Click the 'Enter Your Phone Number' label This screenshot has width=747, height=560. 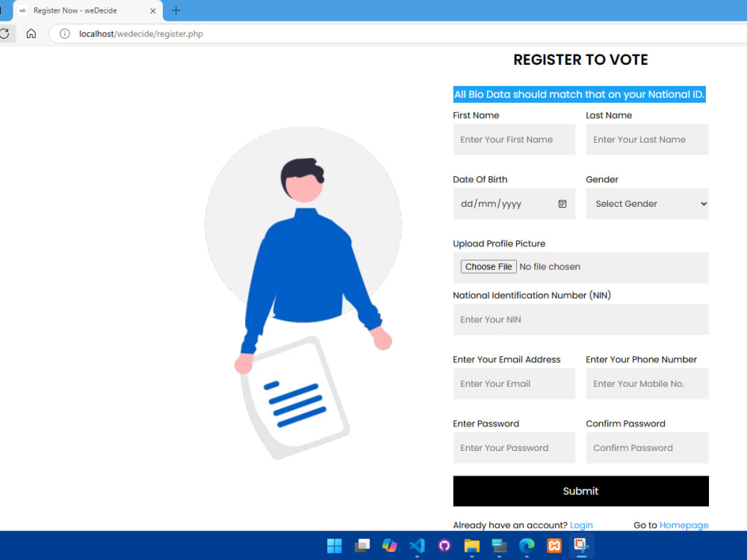pos(641,360)
